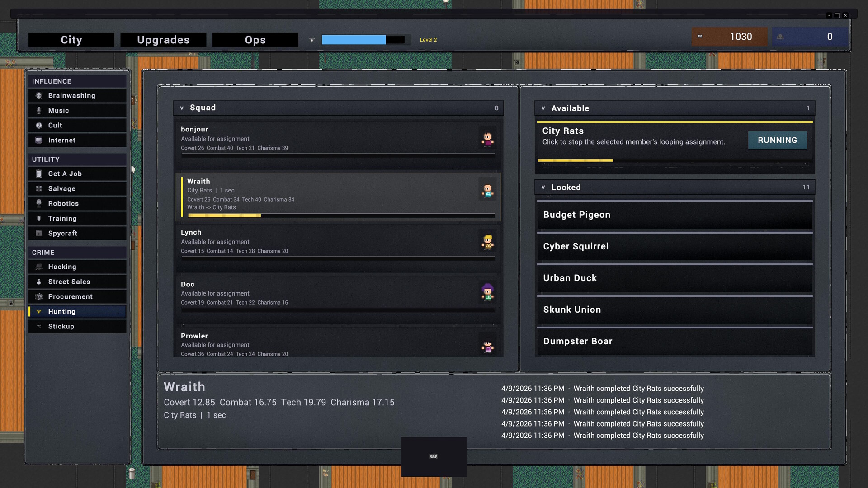868x488 pixels.
Task: Click the eye icon at bottom center
Action: tap(434, 456)
